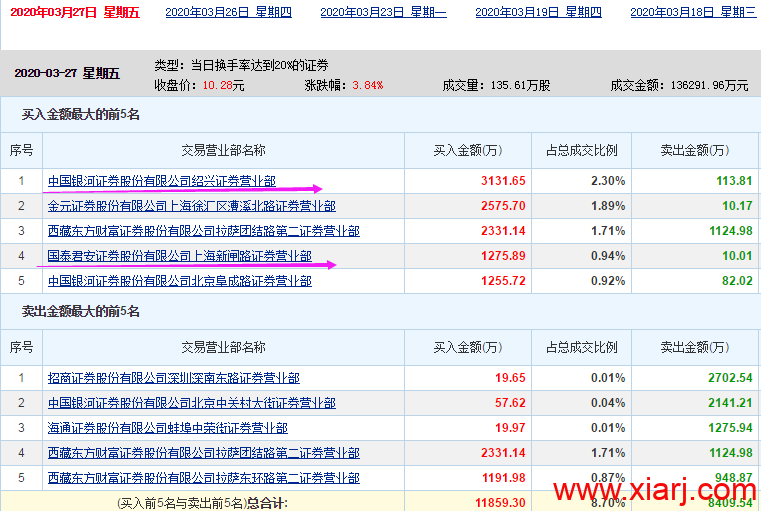The height and width of the screenshot is (511, 761).
Task: Select the sell amount 113.81
Action: 734,181
